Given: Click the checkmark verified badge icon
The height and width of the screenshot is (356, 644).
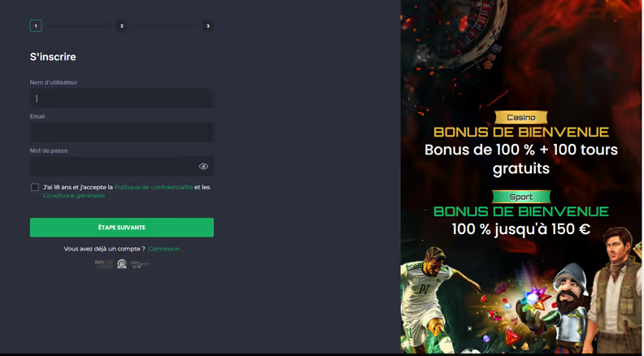Looking at the screenshot, I should click(140, 264).
